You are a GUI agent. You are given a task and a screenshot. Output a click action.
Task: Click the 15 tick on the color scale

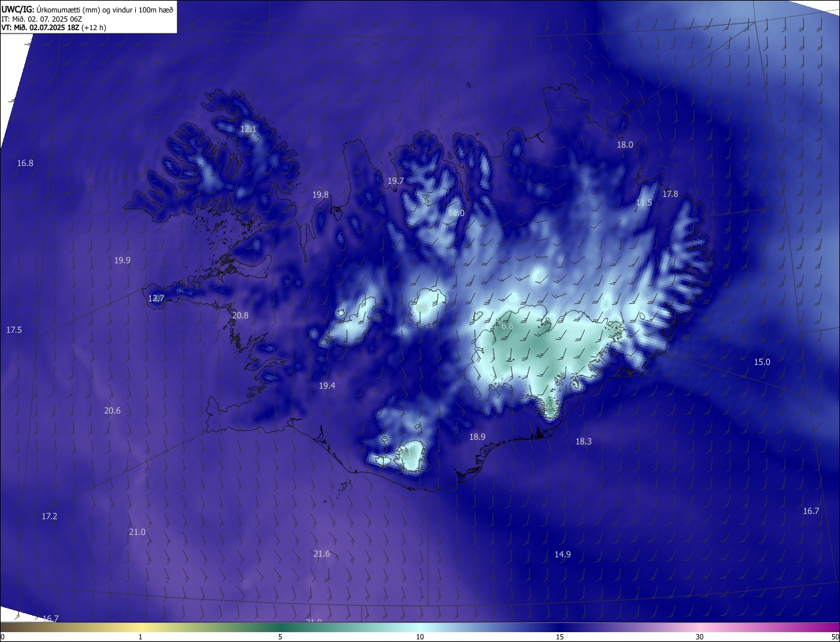(560, 637)
